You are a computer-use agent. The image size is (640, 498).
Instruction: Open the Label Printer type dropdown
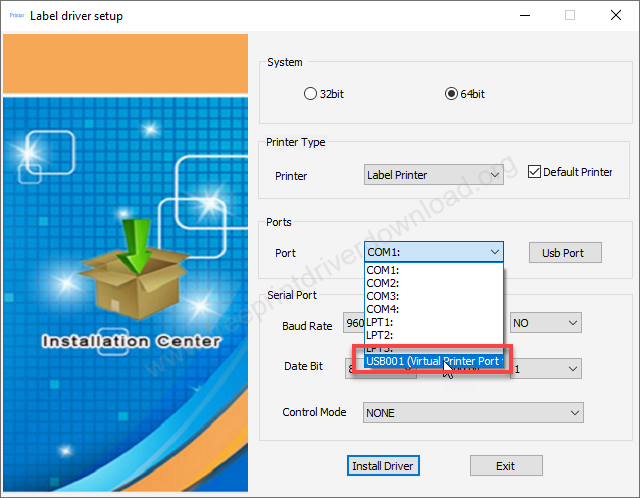(x=433, y=175)
